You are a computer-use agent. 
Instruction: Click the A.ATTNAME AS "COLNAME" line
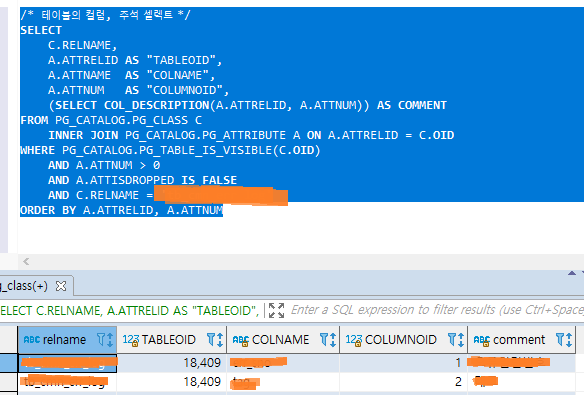coord(131,75)
